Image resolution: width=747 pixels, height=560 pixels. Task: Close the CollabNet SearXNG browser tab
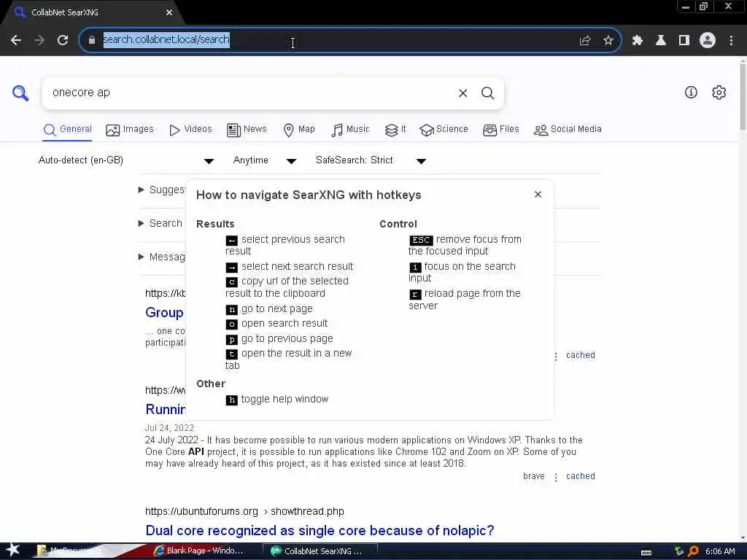coord(169,12)
